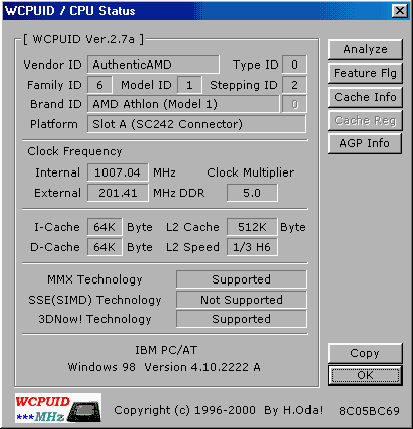Click the External clock value 201.41

click(118, 193)
